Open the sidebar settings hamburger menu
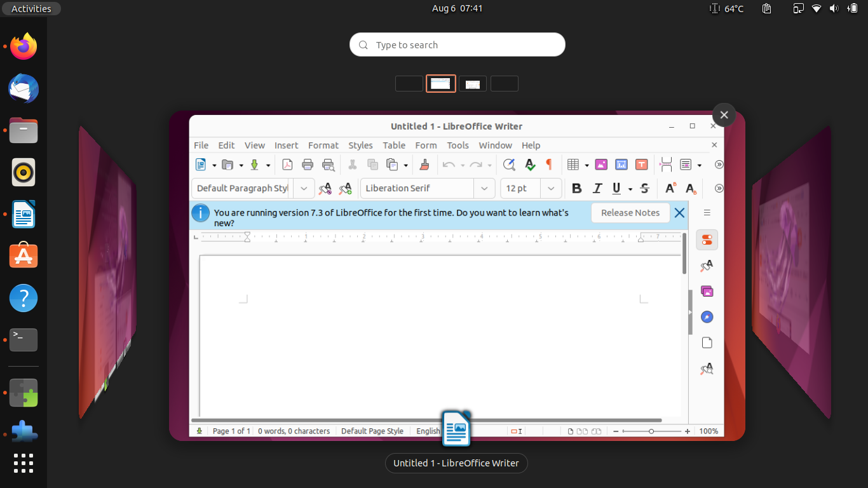 pos(707,213)
